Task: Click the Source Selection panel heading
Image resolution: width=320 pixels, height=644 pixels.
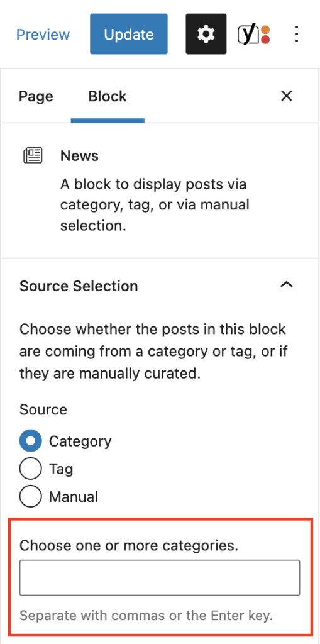Action: click(x=79, y=286)
